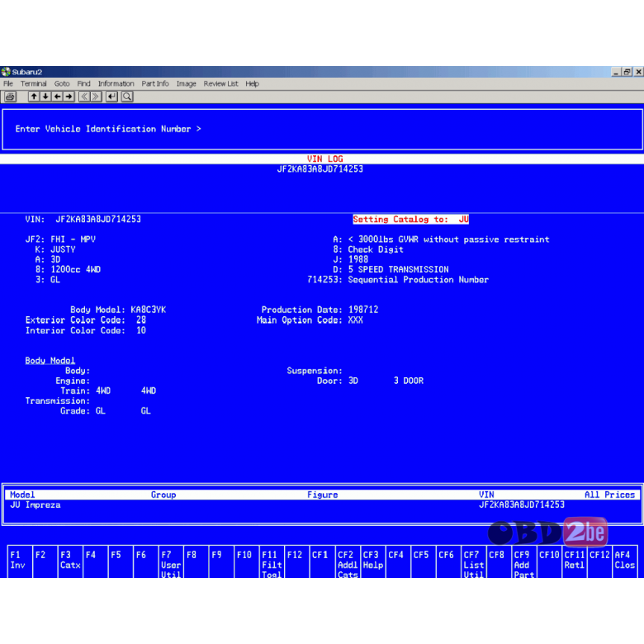Open the Help menu
Screen dimensions: 644x644
click(252, 83)
